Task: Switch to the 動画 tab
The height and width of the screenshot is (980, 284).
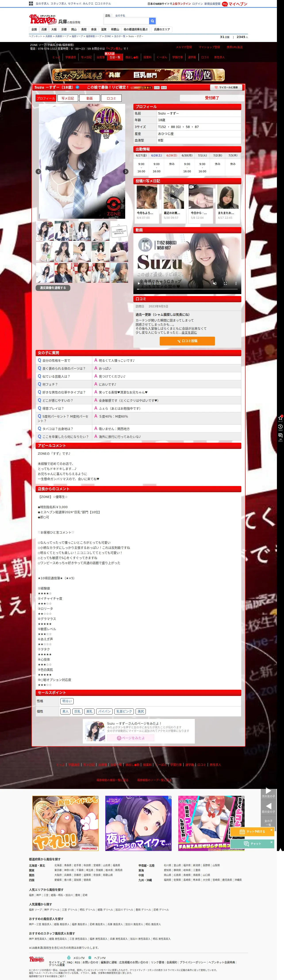Action: point(89,98)
